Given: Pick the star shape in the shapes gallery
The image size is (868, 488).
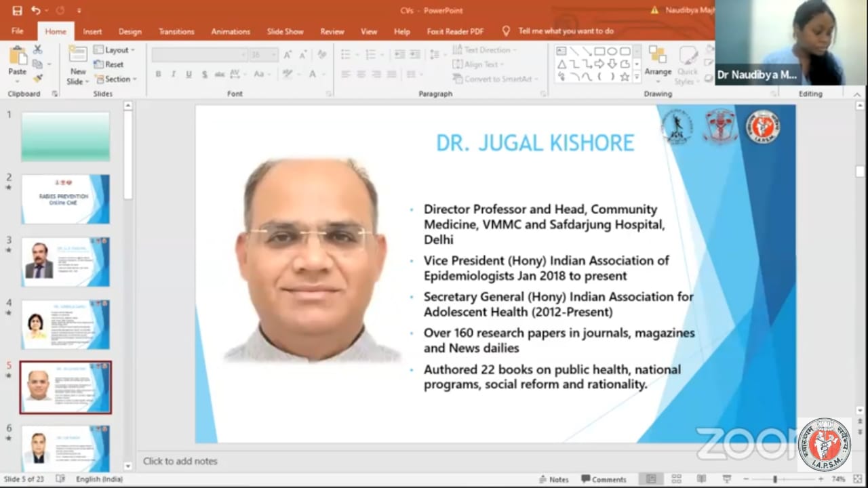Looking at the screenshot, I should click(625, 77).
